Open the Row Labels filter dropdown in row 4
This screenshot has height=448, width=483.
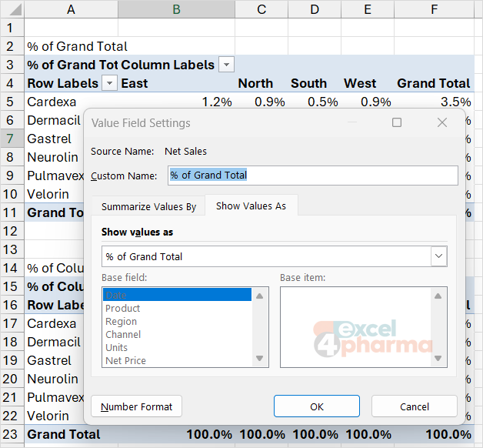(109, 83)
